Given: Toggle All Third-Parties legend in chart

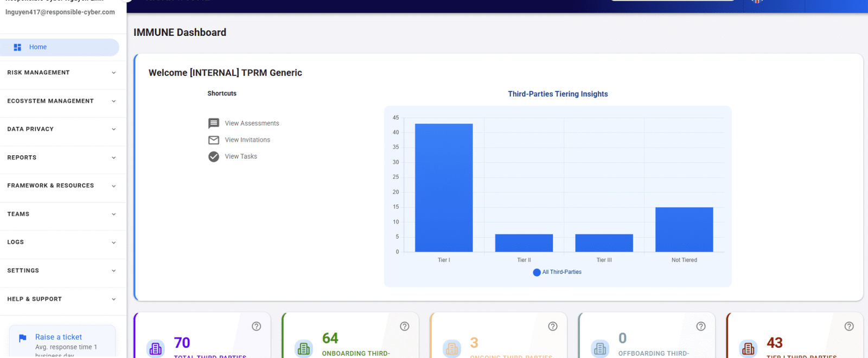Looking at the screenshot, I should tap(557, 272).
